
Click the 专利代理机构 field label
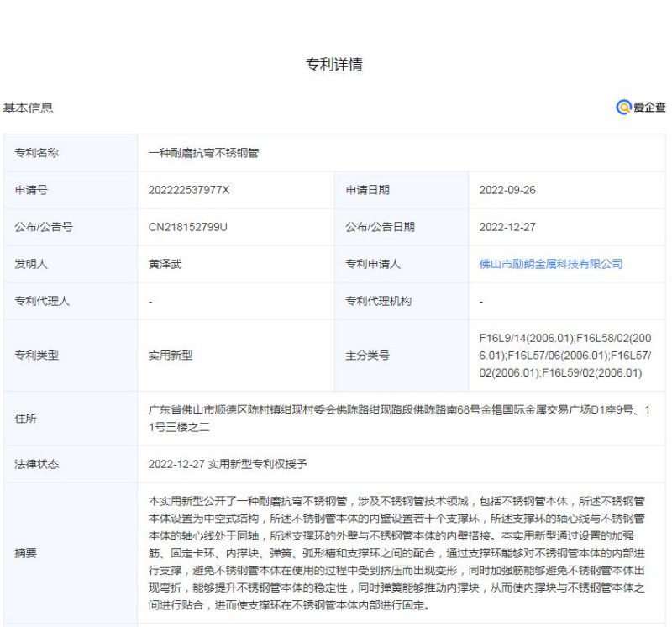tap(379, 301)
